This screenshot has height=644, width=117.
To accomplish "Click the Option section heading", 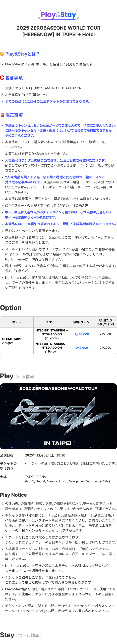I will 11,308.
